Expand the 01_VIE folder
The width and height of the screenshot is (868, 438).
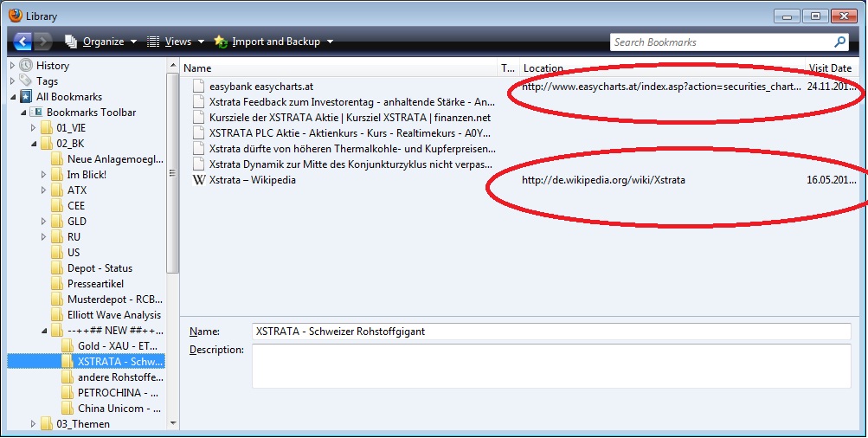(33, 128)
